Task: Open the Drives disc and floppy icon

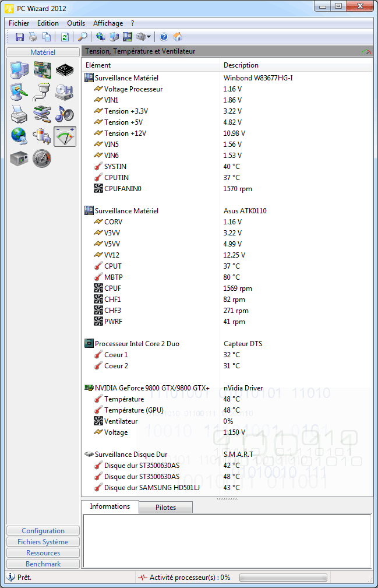Action: pyautogui.click(x=64, y=92)
